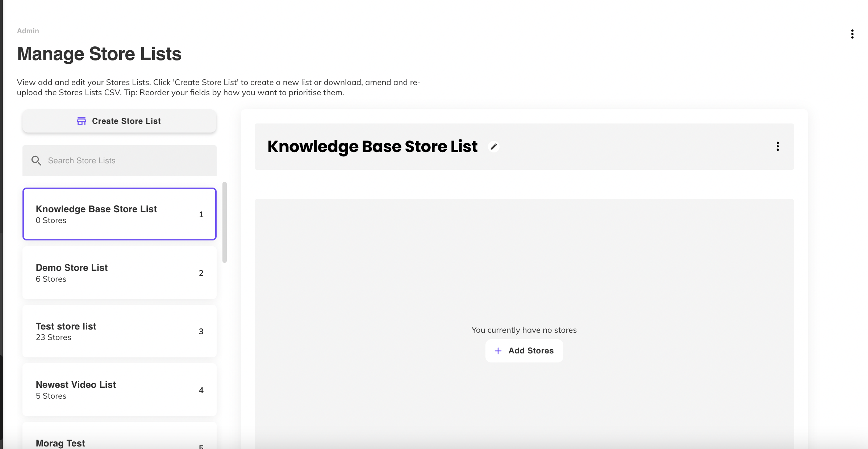Click the Create Store List button label

tap(126, 121)
